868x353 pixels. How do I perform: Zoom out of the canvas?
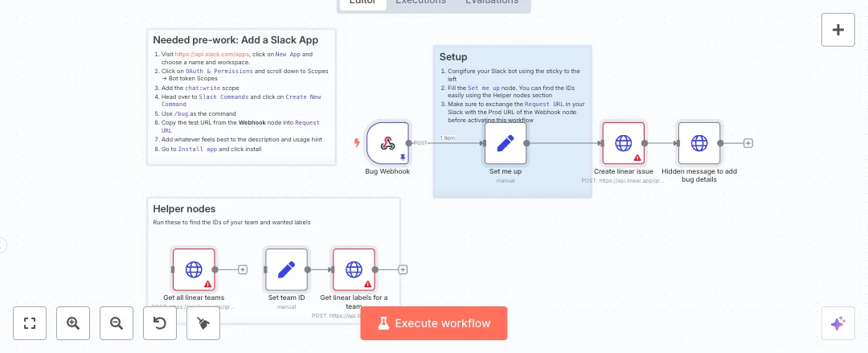click(x=116, y=323)
